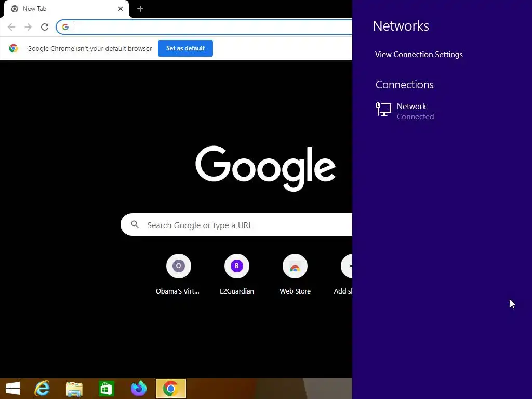This screenshot has height=399, width=532.
Task: Click the Set as default button
Action: (185, 48)
